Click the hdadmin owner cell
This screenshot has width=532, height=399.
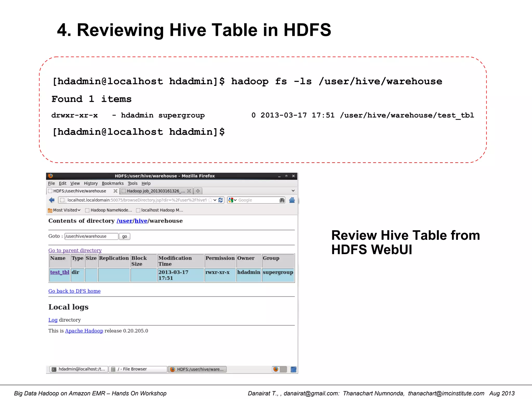click(249, 275)
